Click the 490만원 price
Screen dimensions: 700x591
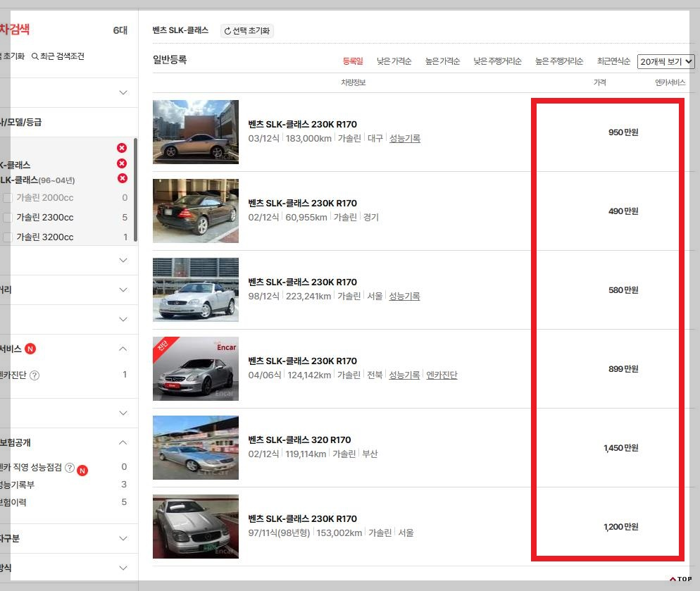pos(623,211)
